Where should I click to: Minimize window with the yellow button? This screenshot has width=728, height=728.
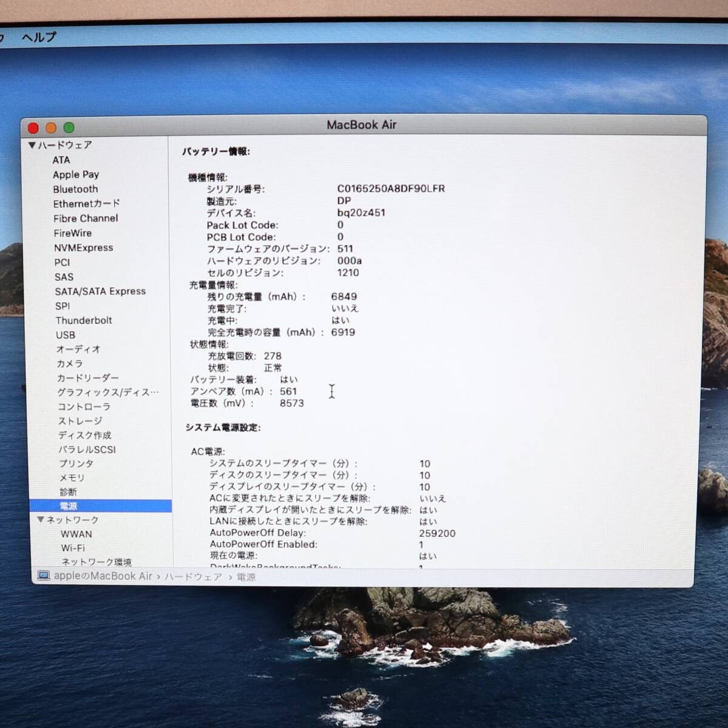51,127
